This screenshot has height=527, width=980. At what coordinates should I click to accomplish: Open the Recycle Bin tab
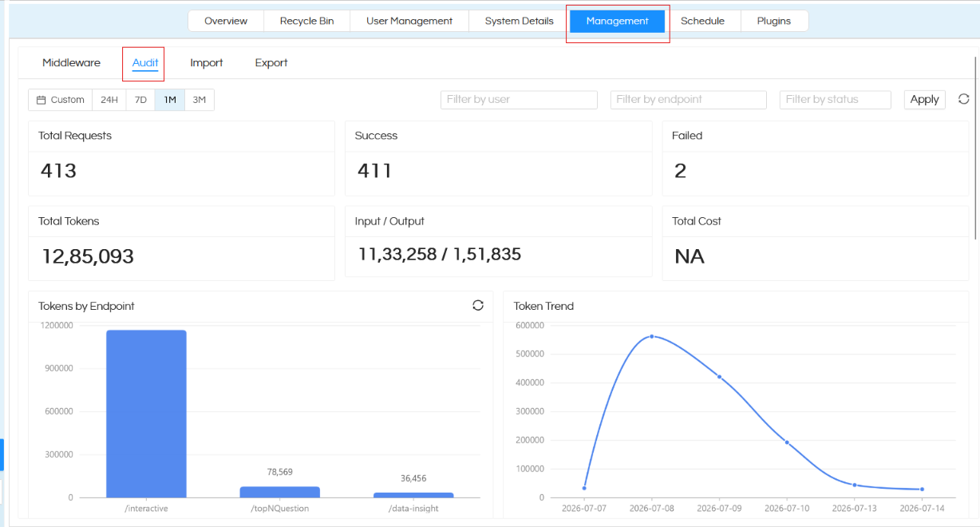[307, 21]
